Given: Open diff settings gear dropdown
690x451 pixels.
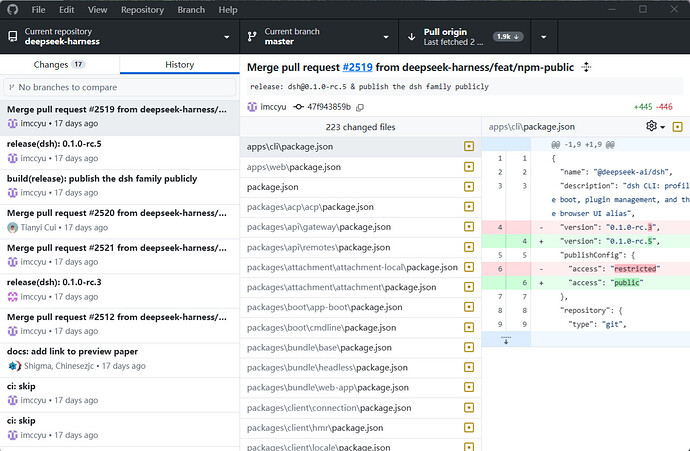Looking at the screenshot, I should coord(655,126).
